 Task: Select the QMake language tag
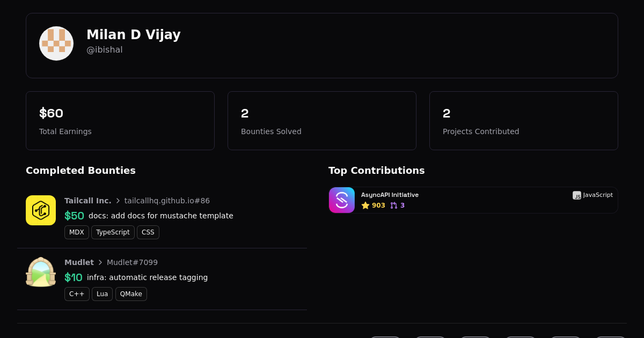131,294
